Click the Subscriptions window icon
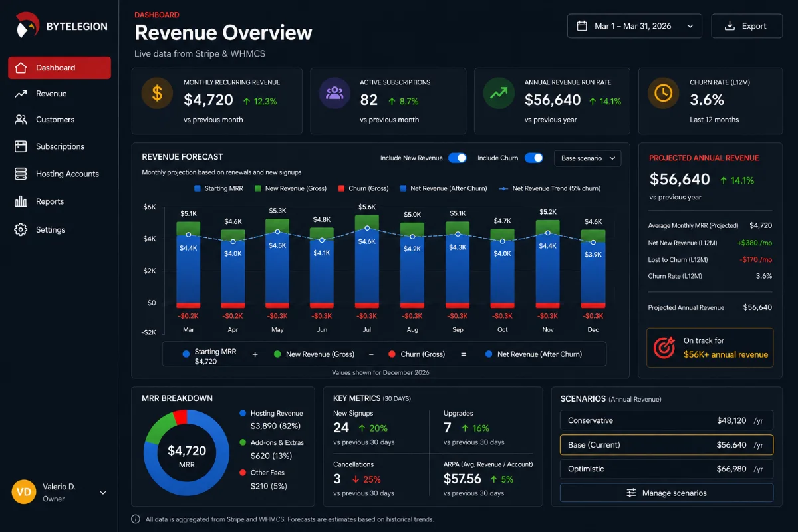The image size is (798, 532). tap(21, 146)
